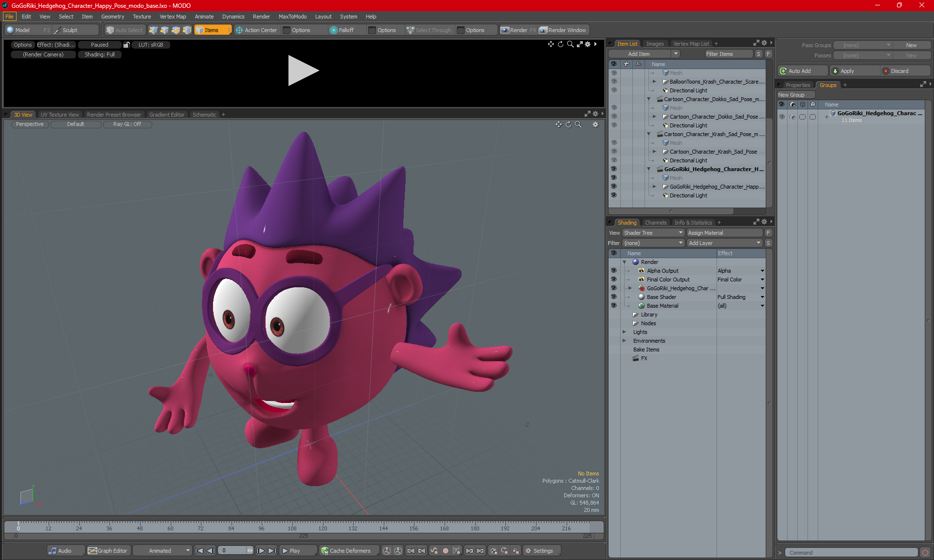Step to next frame
This screenshot has height=560, width=934.
coord(261,551)
